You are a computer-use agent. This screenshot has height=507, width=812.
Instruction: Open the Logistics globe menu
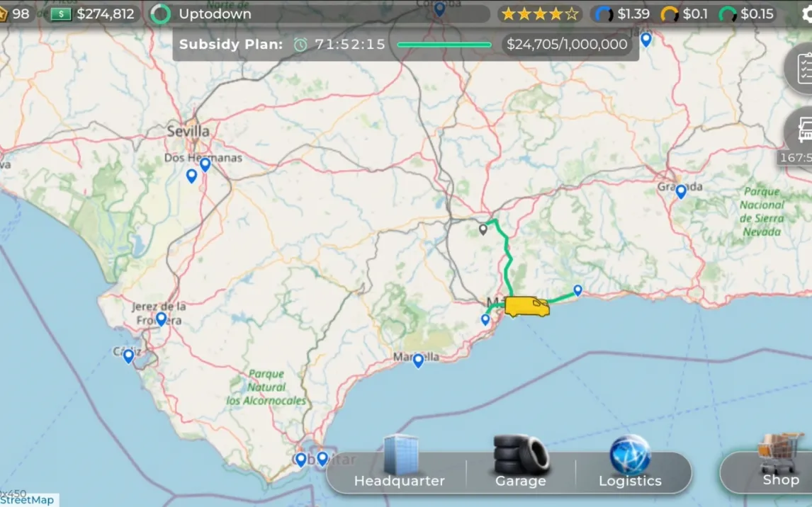[x=629, y=464]
